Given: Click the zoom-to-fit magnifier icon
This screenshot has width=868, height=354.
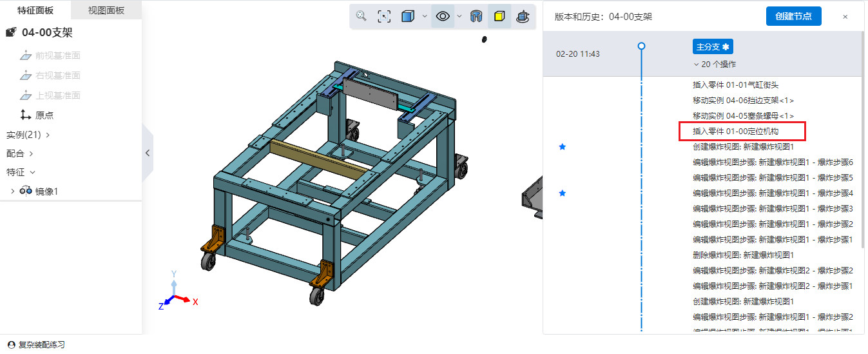Looking at the screenshot, I should tap(362, 16).
